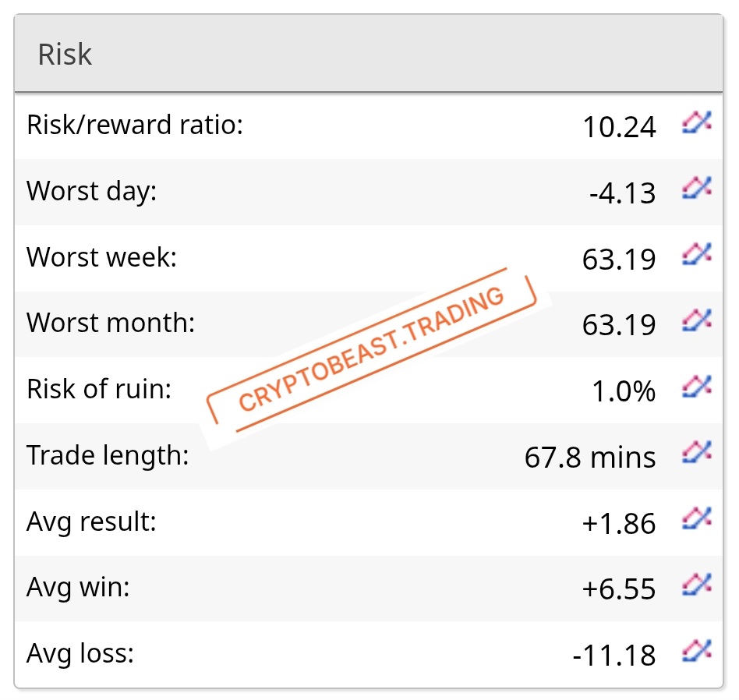This screenshot has width=739, height=700.
Task: Open chart icon for Avg loss
Action: click(x=697, y=651)
